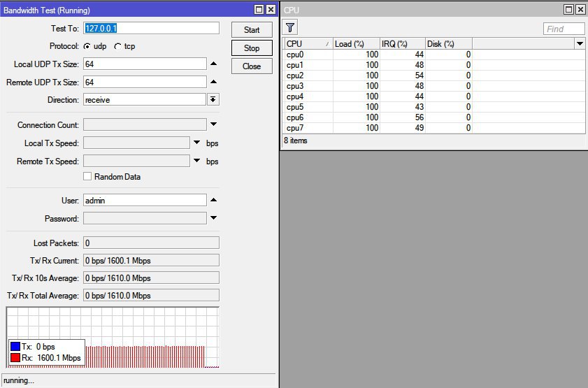Sort by the IRQ (%) column header
This screenshot has width=588, height=388.
pos(403,44)
